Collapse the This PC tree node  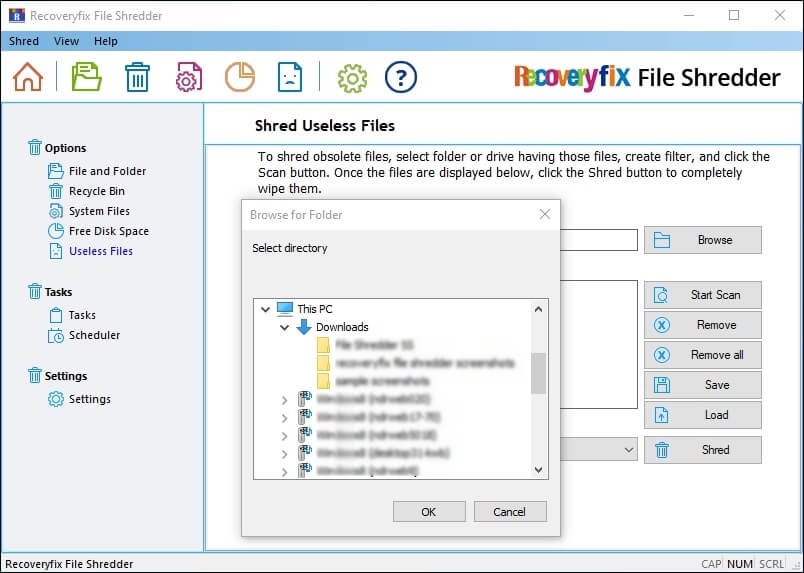coord(265,309)
